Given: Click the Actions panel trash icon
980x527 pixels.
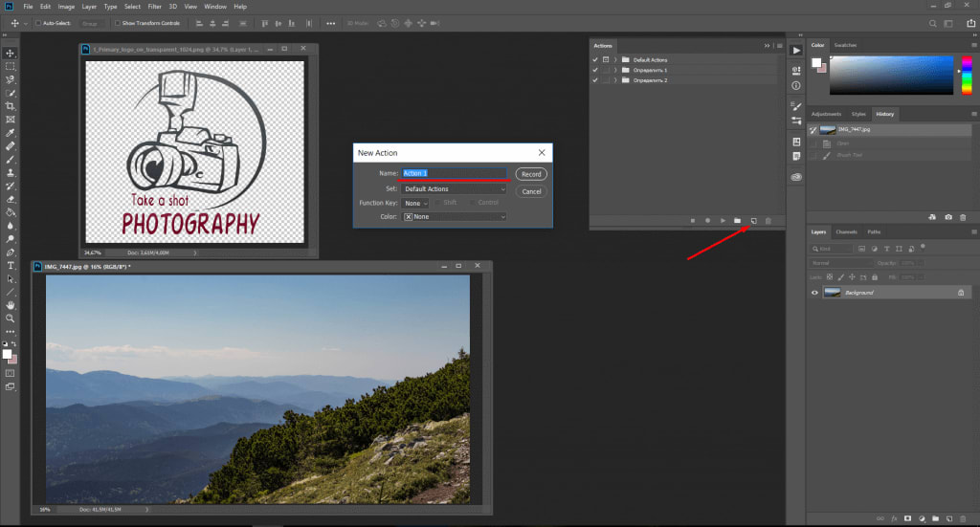Looking at the screenshot, I should 768,220.
